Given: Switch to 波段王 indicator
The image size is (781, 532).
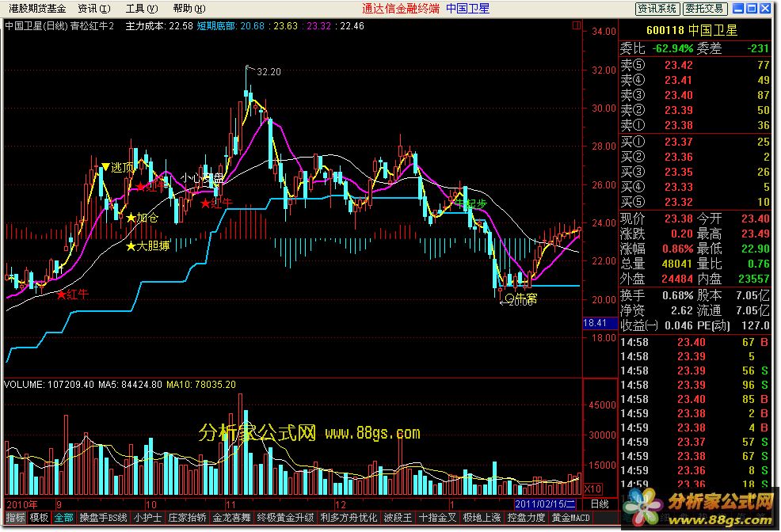Looking at the screenshot, I should 398,518.
